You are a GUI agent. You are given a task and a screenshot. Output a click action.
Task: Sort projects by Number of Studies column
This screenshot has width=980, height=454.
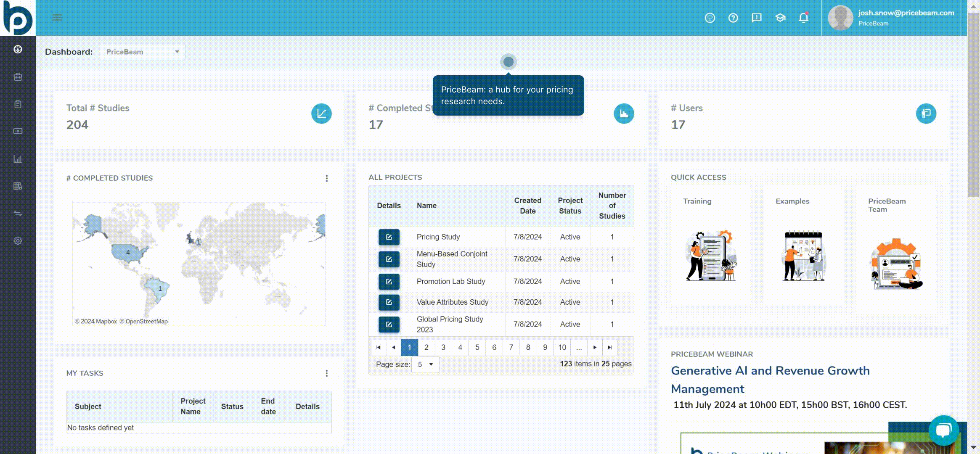[612, 206]
